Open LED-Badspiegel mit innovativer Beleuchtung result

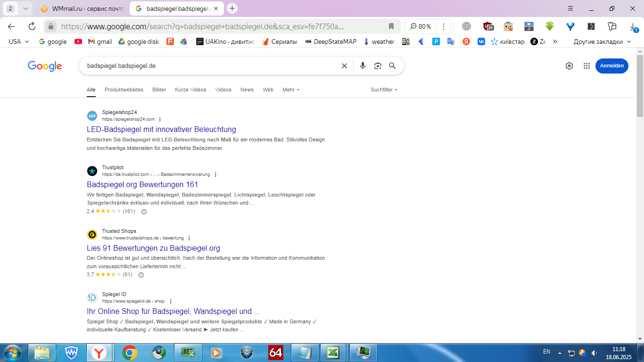(161, 129)
